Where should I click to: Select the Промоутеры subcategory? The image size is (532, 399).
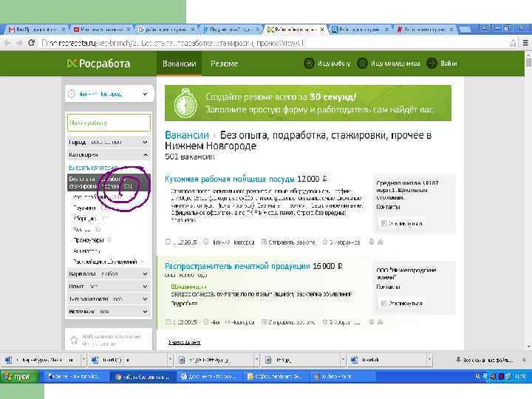[x=89, y=240]
